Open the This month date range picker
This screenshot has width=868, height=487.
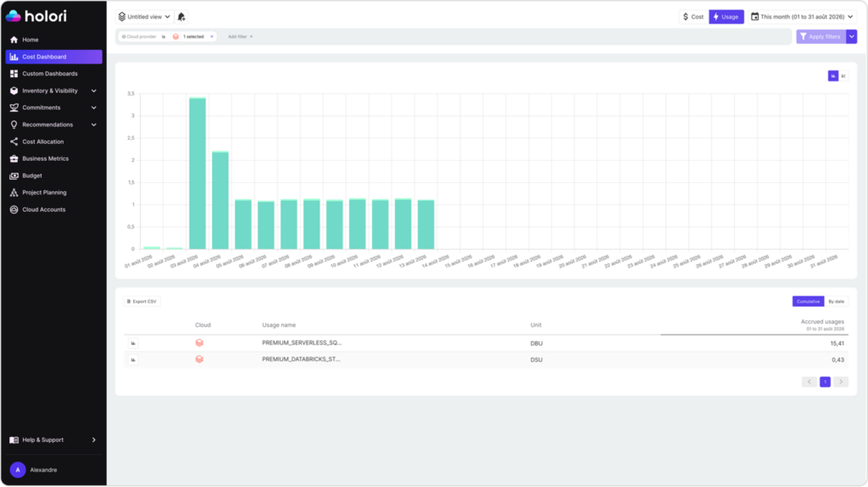click(802, 17)
